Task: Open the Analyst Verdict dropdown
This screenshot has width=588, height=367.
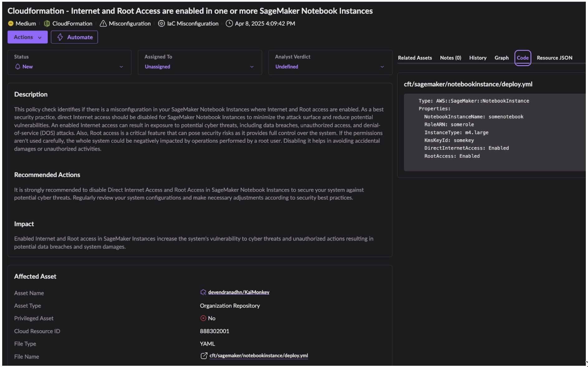Action: (x=382, y=67)
